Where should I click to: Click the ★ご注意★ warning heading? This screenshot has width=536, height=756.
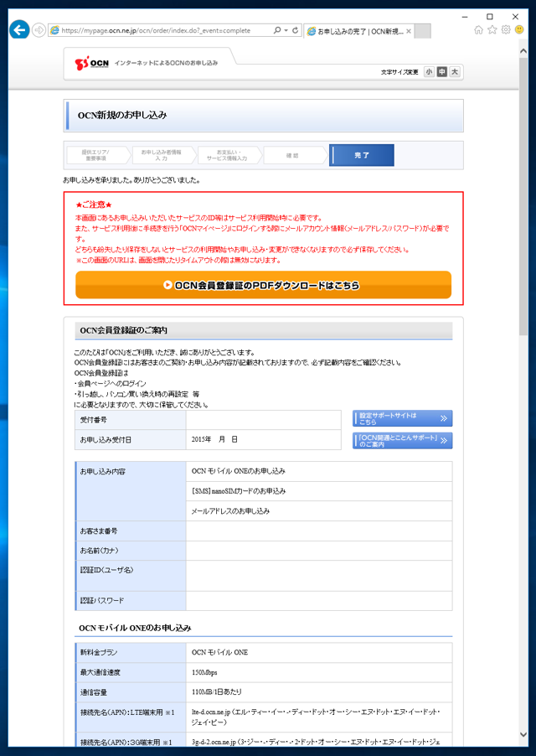(94, 205)
